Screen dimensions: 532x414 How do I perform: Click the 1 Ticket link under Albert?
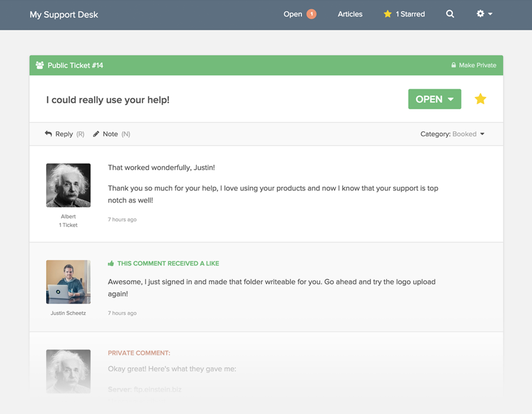pos(69,225)
